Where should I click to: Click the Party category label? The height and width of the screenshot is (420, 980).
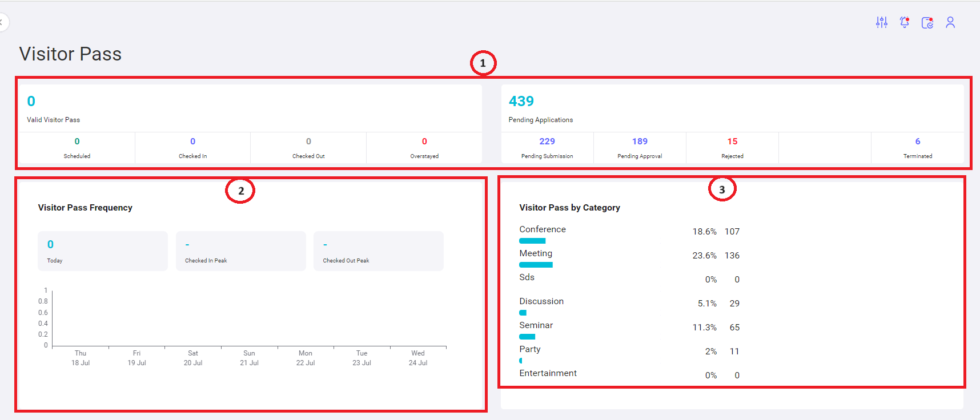(x=530, y=349)
